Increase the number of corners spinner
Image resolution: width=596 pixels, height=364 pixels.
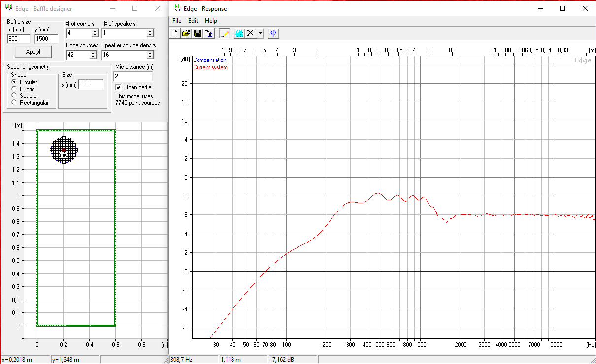[x=95, y=31]
